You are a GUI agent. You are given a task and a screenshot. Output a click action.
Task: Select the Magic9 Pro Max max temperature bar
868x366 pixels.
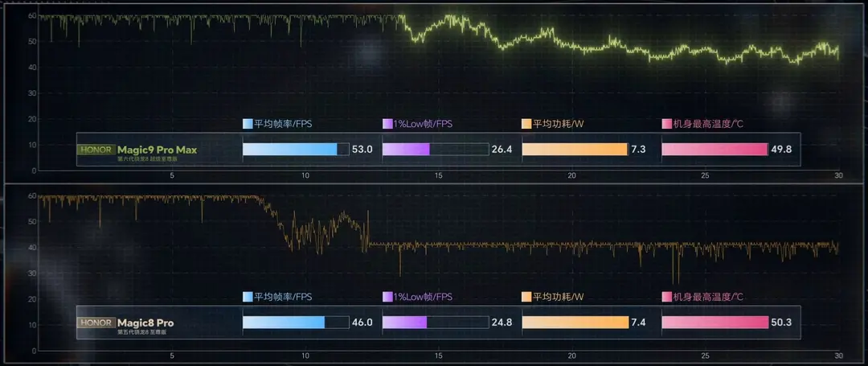click(715, 150)
